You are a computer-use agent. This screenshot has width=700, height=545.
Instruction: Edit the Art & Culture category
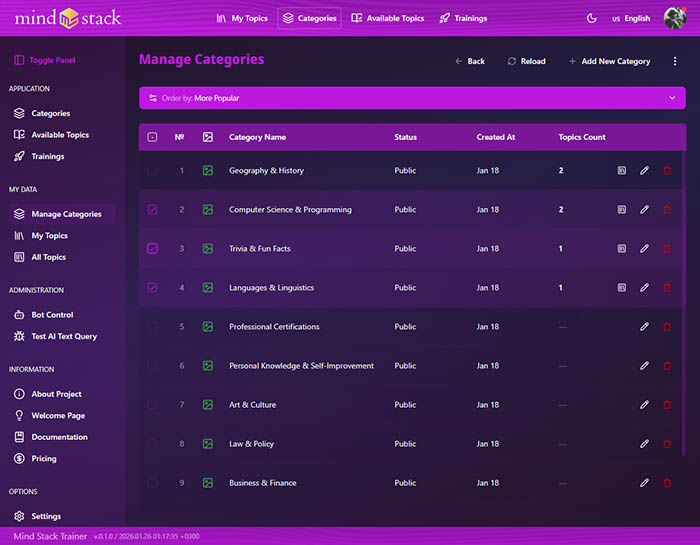coord(644,405)
